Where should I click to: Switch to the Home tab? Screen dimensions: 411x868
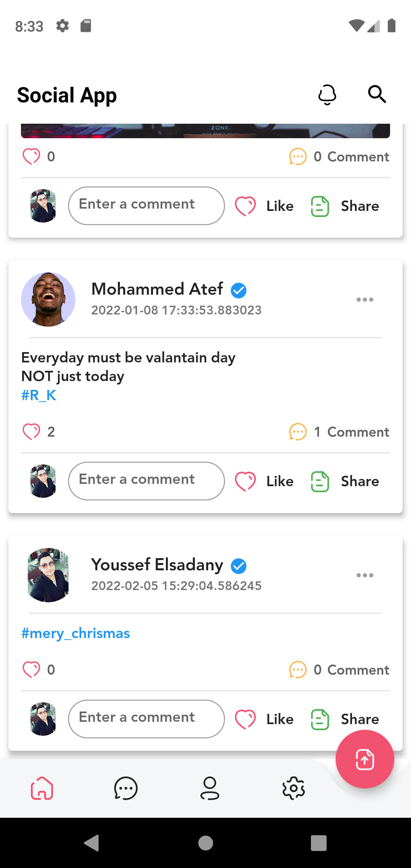[42, 789]
